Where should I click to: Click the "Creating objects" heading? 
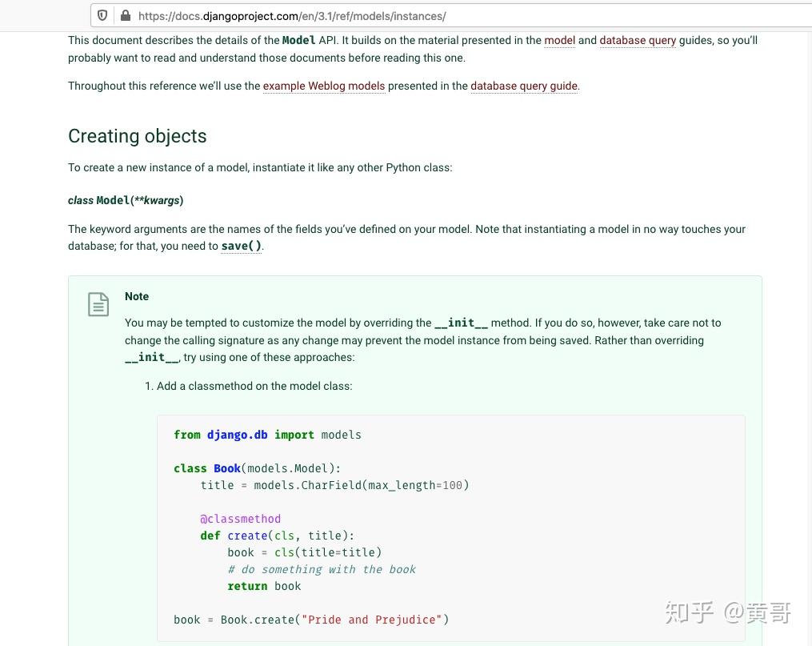point(138,136)
